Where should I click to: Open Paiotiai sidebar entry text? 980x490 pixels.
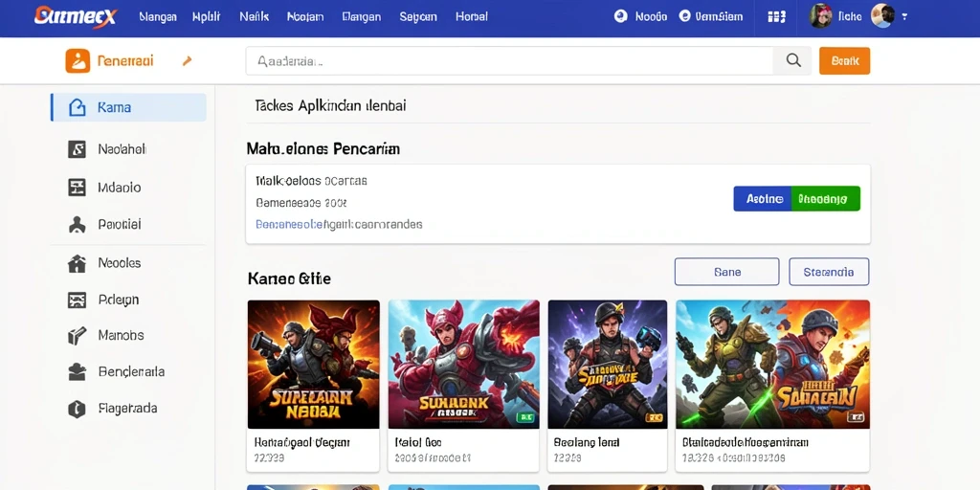pyautogui.click(x=120, y=224)
